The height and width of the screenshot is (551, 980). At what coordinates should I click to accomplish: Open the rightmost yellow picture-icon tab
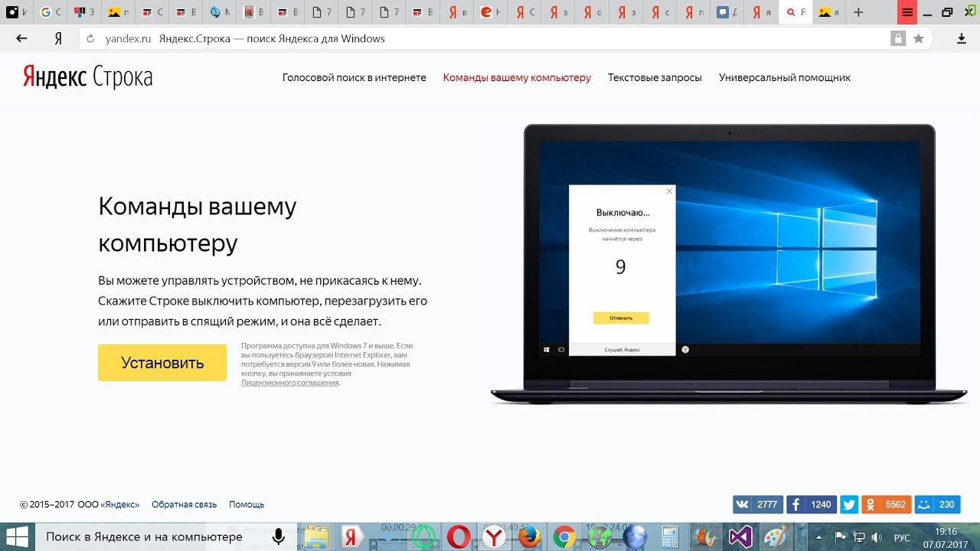tap(828, 12)
